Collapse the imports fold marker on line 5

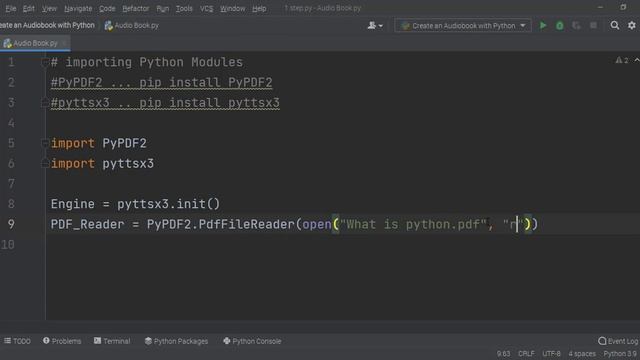coord(45,143)
